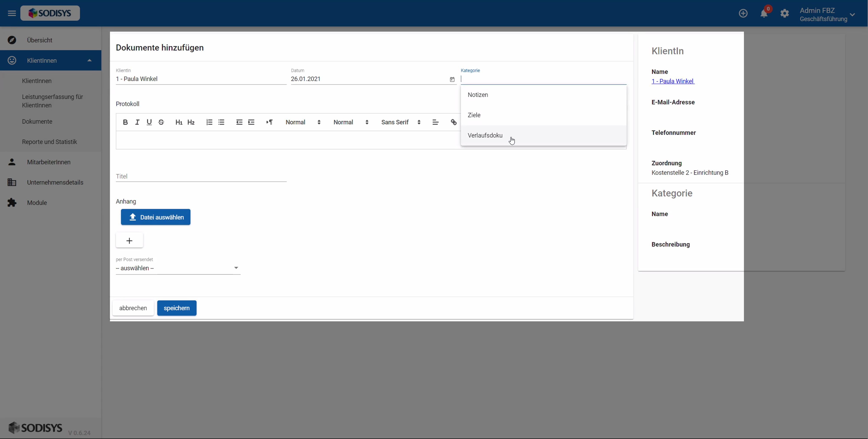This screenshot has width=868, height=439.
Task: Open Unternehmensdetails in the sidebar
Action: click(51, 182)
